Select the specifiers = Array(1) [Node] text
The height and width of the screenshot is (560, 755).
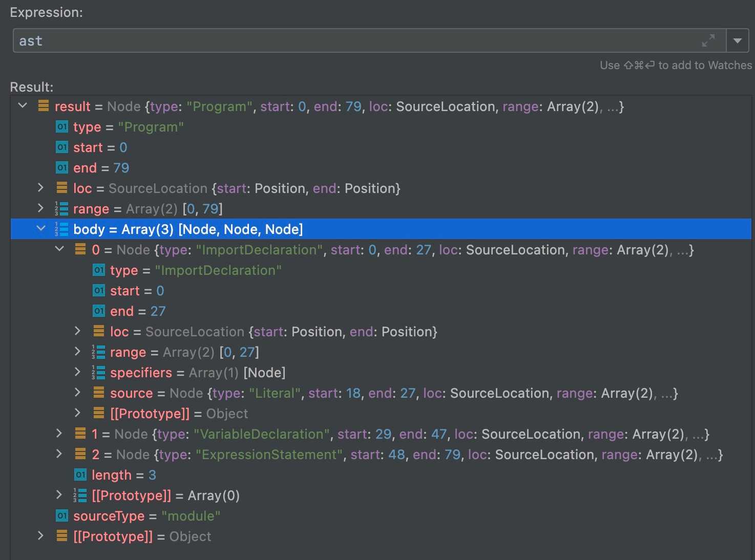pyautogui.click(x=198, y=373)
